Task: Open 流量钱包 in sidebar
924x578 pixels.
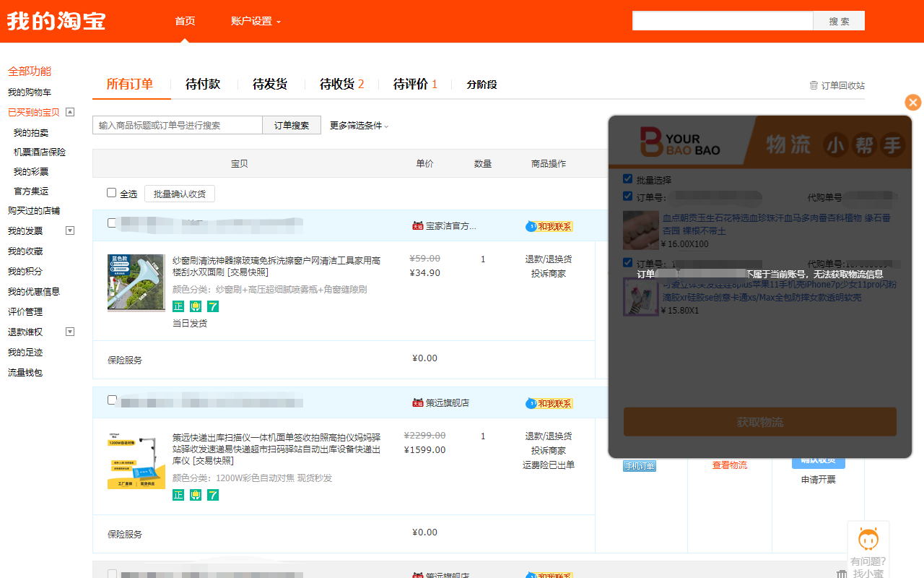Action: pyautogui.click(x=25, y=373)
